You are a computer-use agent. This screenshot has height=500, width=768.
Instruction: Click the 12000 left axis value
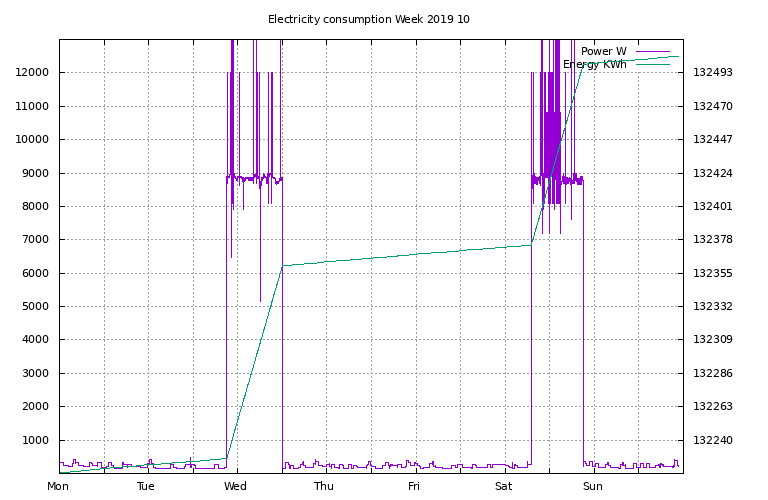(32, 72)
